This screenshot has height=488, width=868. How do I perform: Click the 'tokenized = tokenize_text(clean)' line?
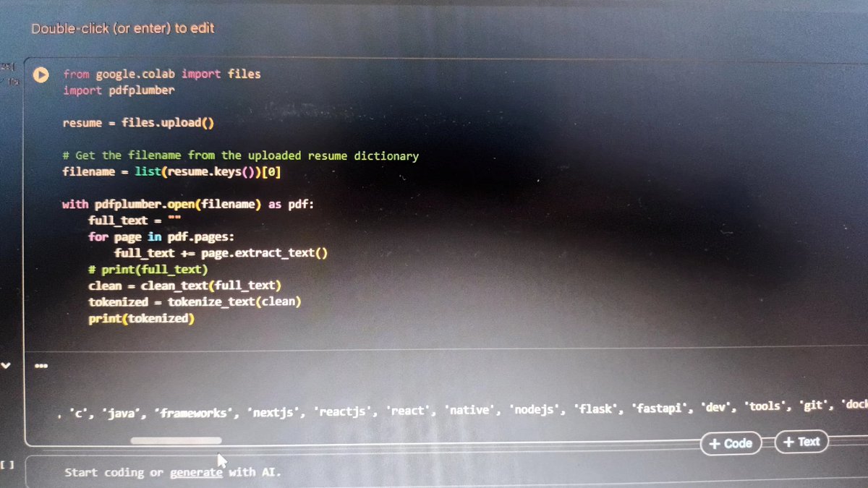[x=195, y=301]
